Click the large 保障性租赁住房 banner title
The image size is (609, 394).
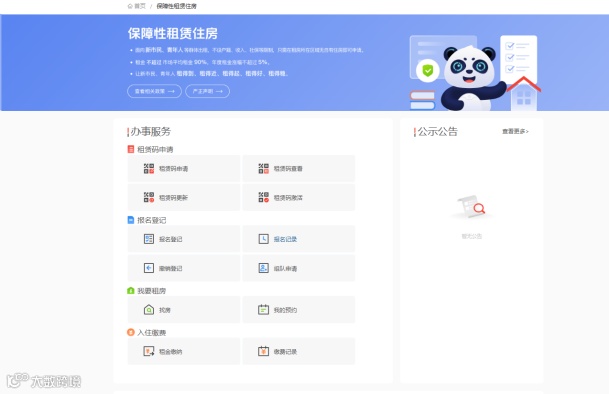[x=173, y=33]
